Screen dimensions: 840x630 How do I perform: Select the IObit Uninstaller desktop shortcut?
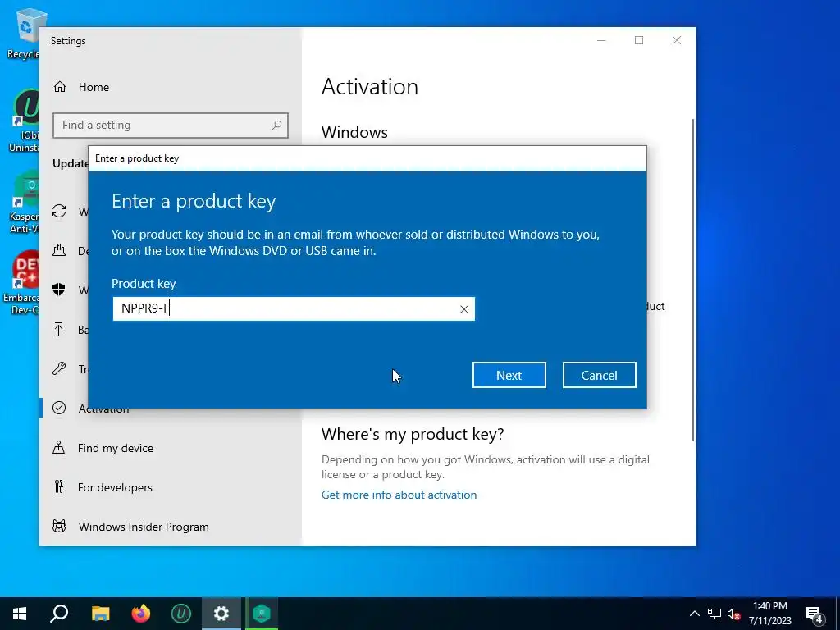[x=24, y=121]
